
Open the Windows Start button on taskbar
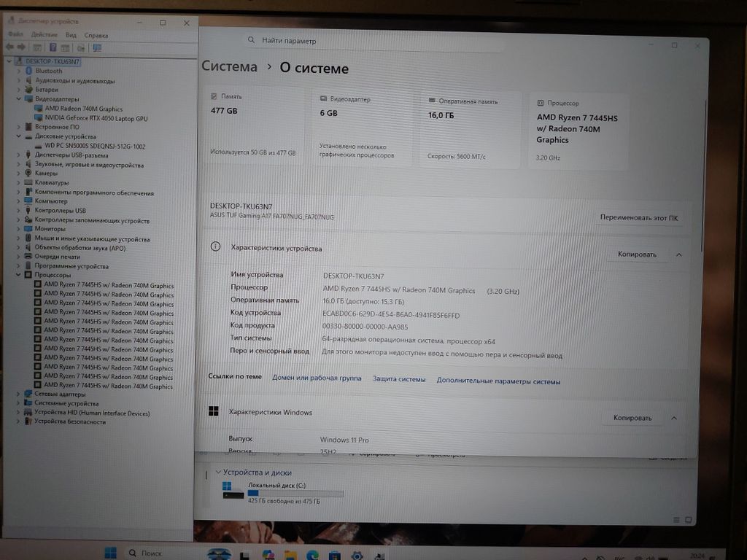point(111,553)
